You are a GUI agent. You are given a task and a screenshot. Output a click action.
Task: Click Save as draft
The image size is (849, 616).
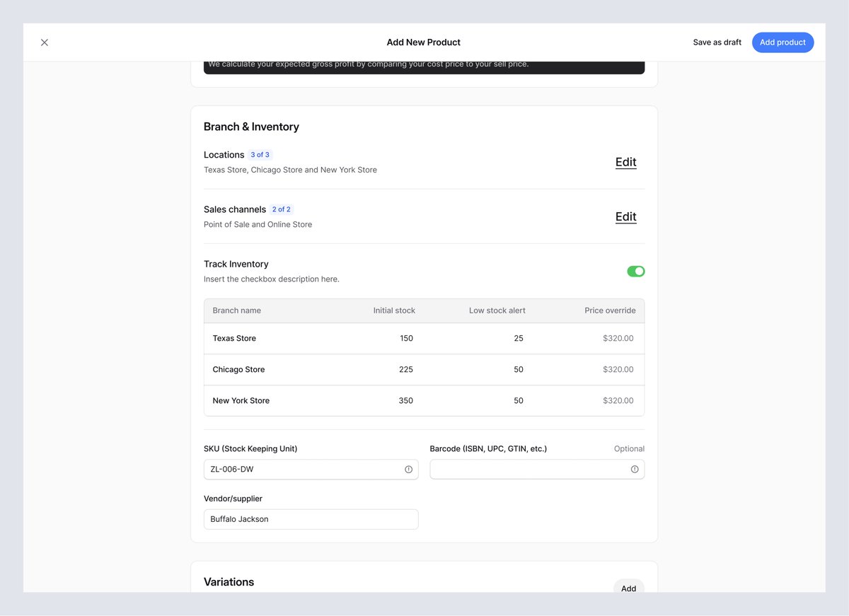[x=717, y=42]
